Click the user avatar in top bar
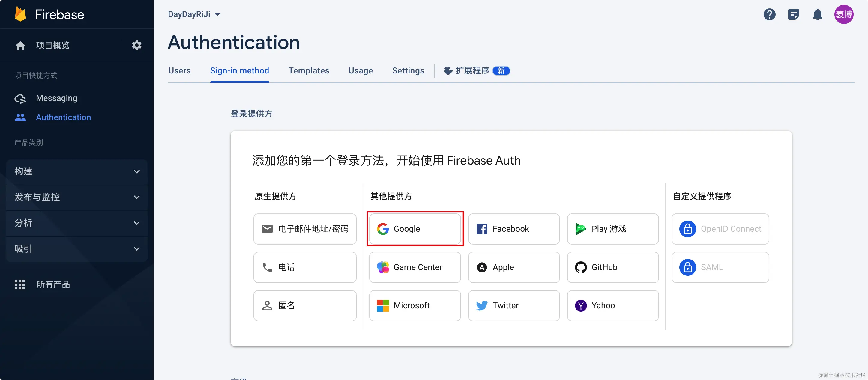Image resolution: width=868 pixels, height=380 pixels. click(x=843, y=14)
